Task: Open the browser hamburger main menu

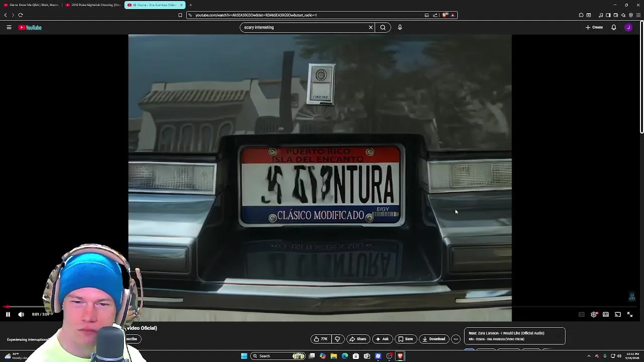Action: pyautogui.click(x=638, y=15)
